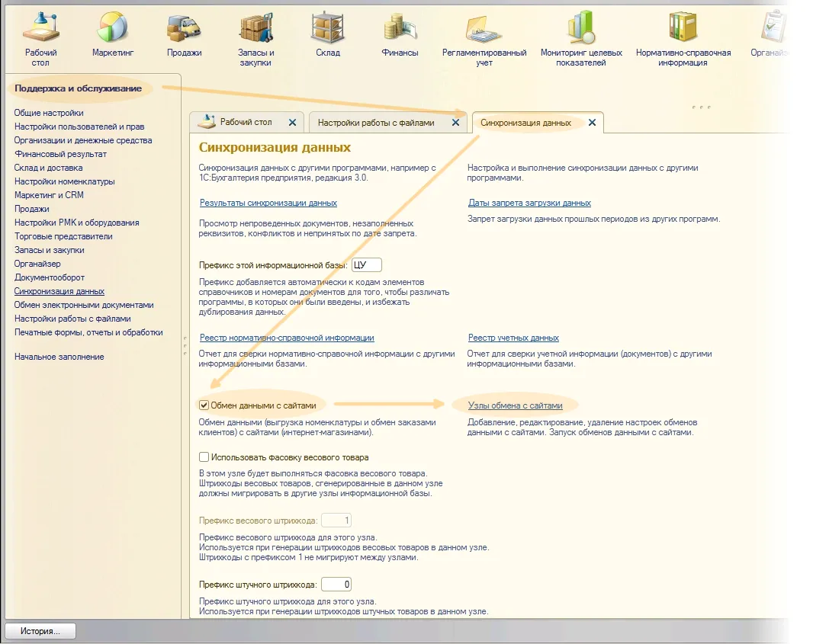The height and width of the screenshot is (644, 813).
Task: Click the История button
Action: click(x=40, y=631)
